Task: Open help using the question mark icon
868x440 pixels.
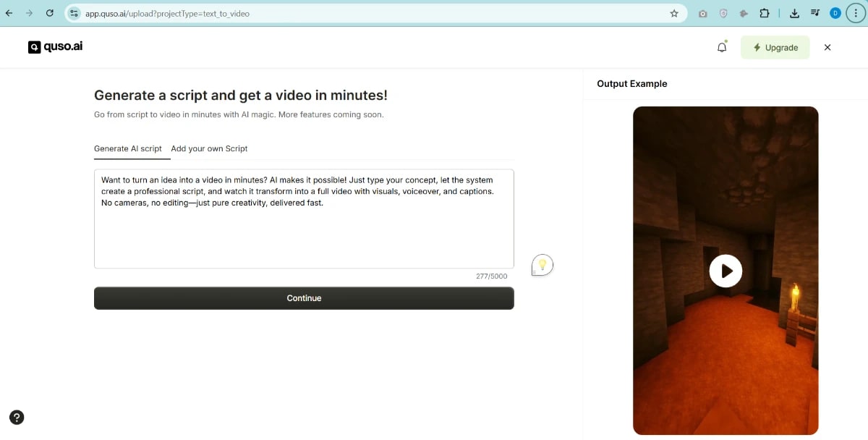Action: (x=16, y=417)
